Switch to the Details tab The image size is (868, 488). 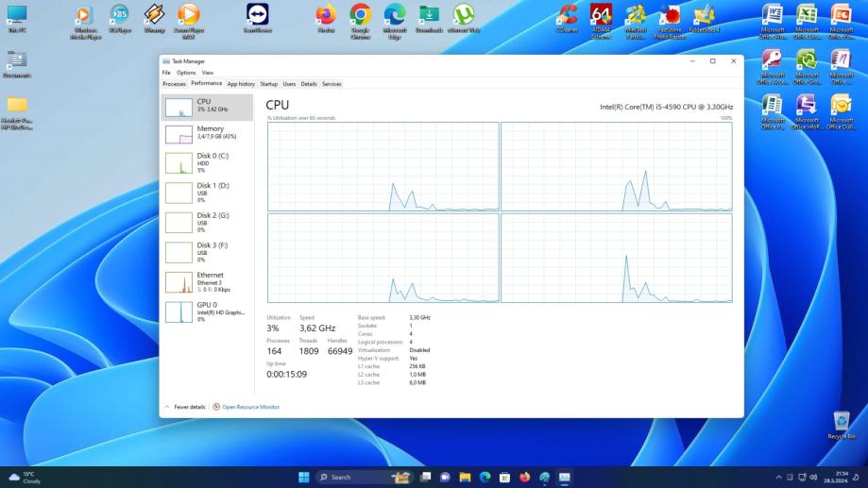point(309,84)
